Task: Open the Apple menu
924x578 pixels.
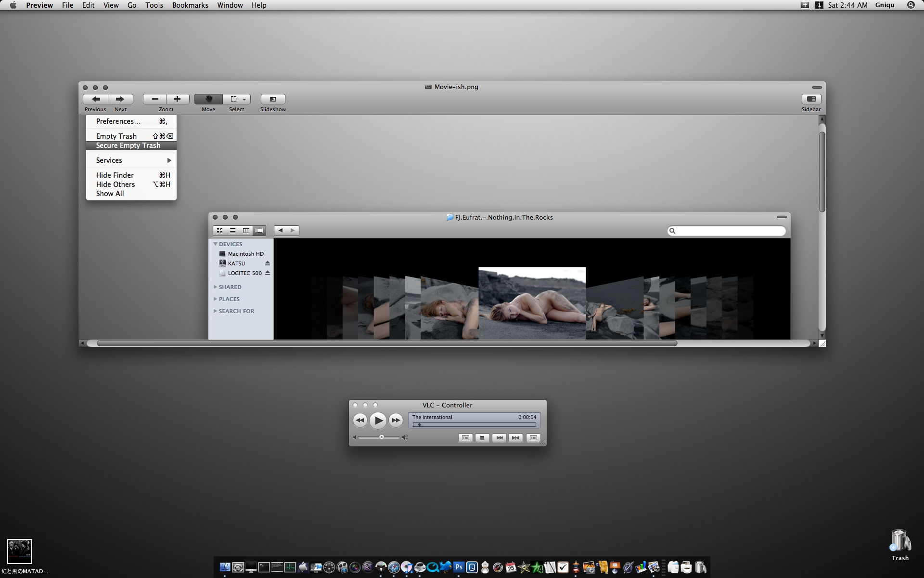Action: (x=13, y=5)
